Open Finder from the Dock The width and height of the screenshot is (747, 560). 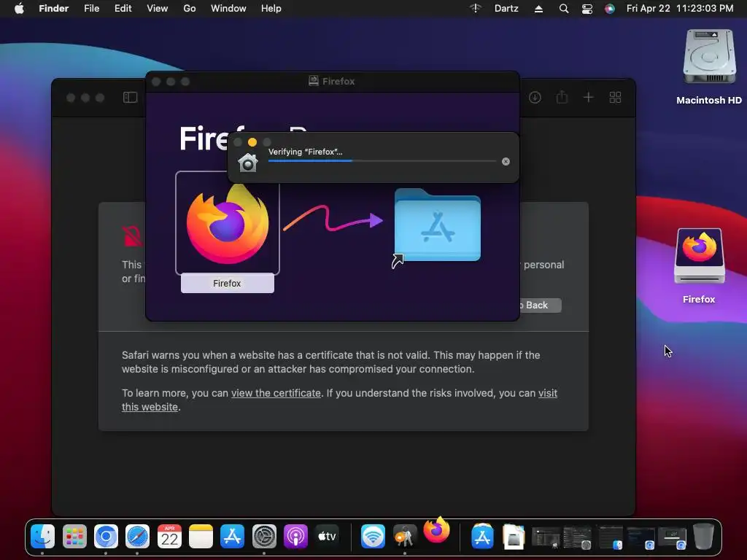43,537
